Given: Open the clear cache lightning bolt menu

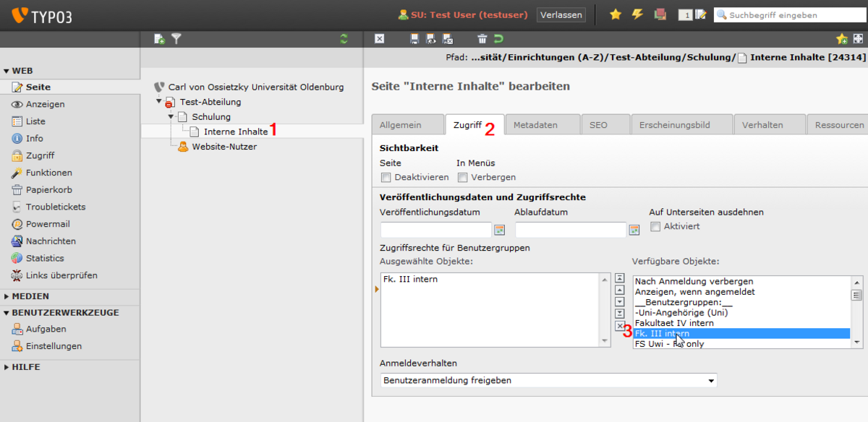Looking at the screenshot, I should click(x=637, y=14).
